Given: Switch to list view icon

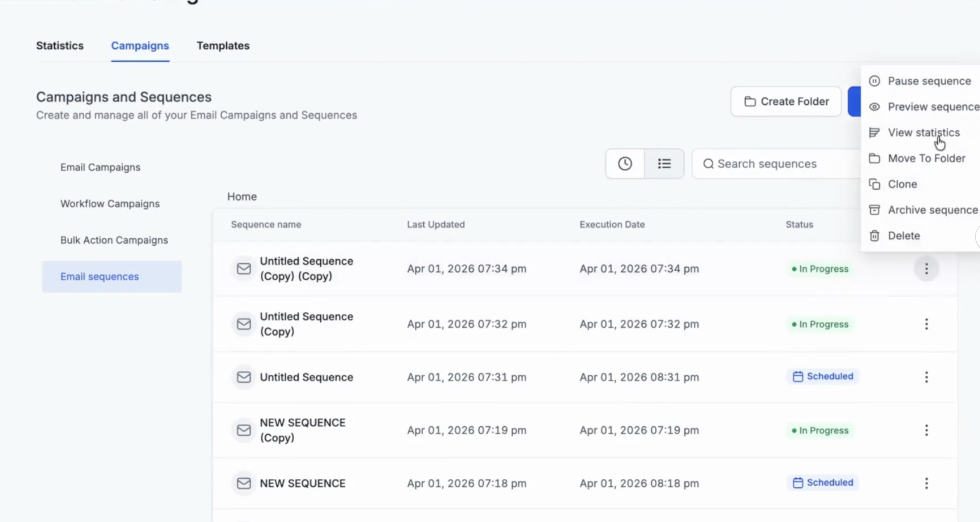Looking at the screenshot, I should 664,164.
